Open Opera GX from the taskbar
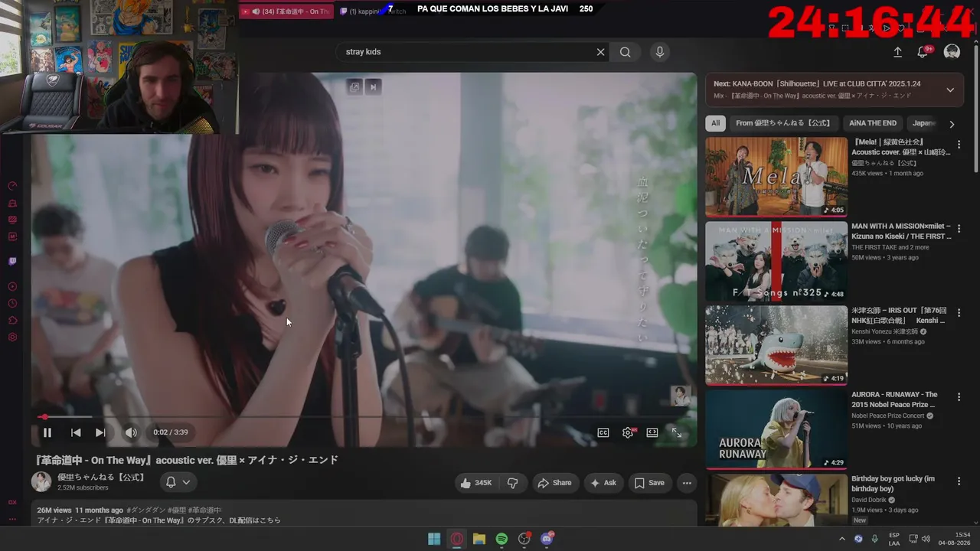Screen dimensions: 980x551 pyautogui.click(x=457, y=539)
